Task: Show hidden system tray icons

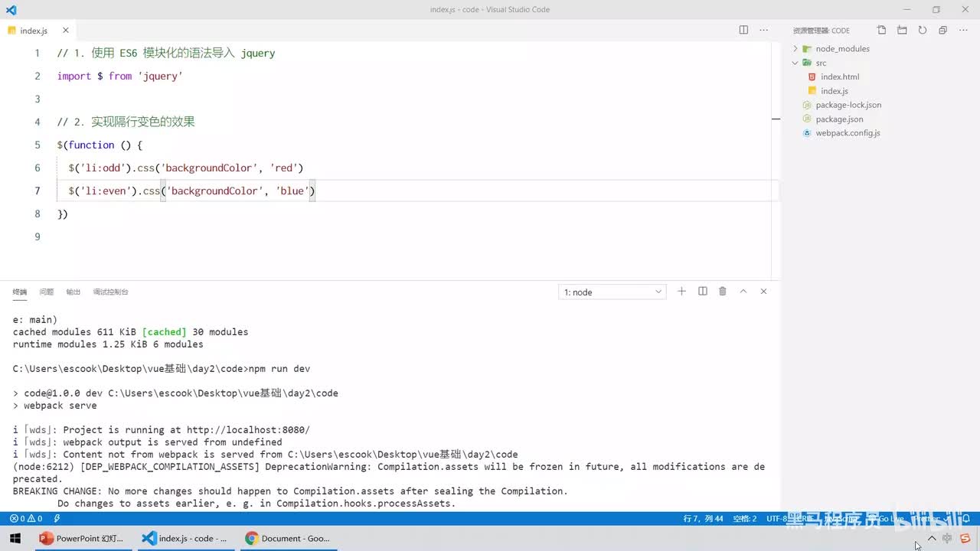Action: (x=932, y=538)
